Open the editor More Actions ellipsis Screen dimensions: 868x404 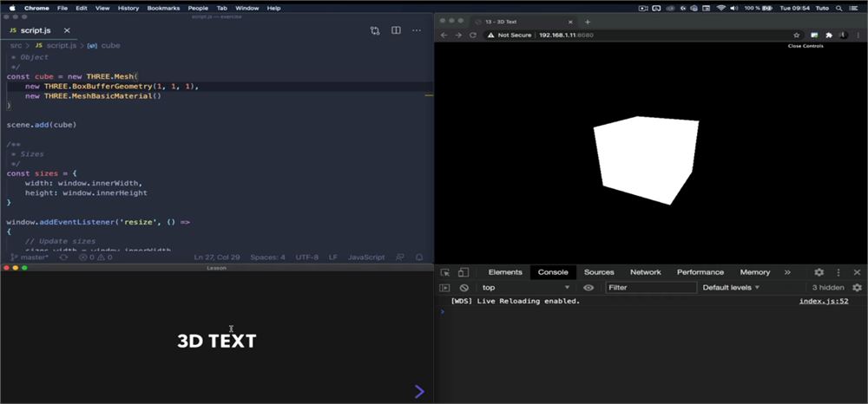(x=417, y=30)
